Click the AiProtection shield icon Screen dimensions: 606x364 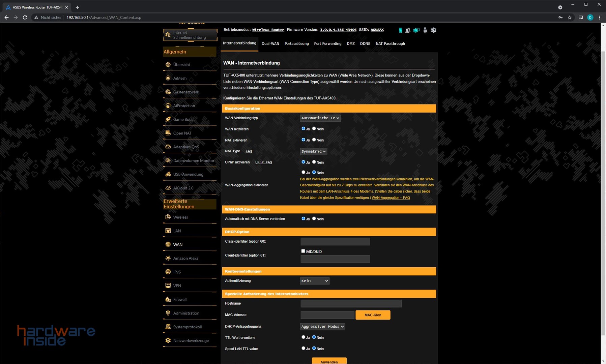point(168,105)
